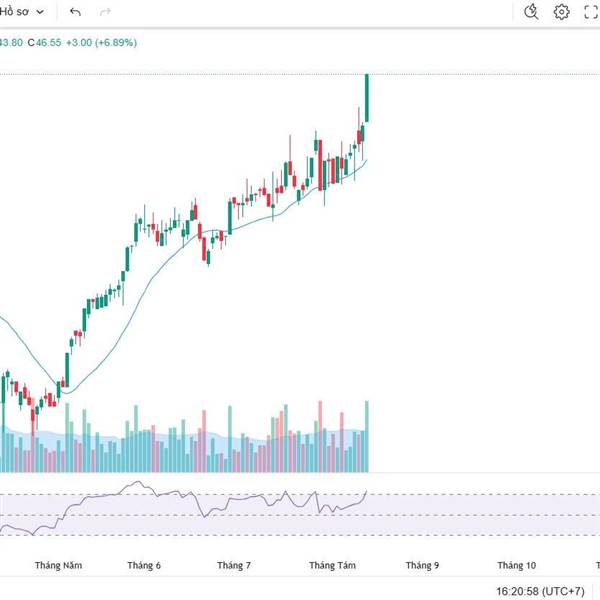Click the redo arrow icon
Image resolution: width=600 pixels, height=600 pixels.
[x=105, y=12]
